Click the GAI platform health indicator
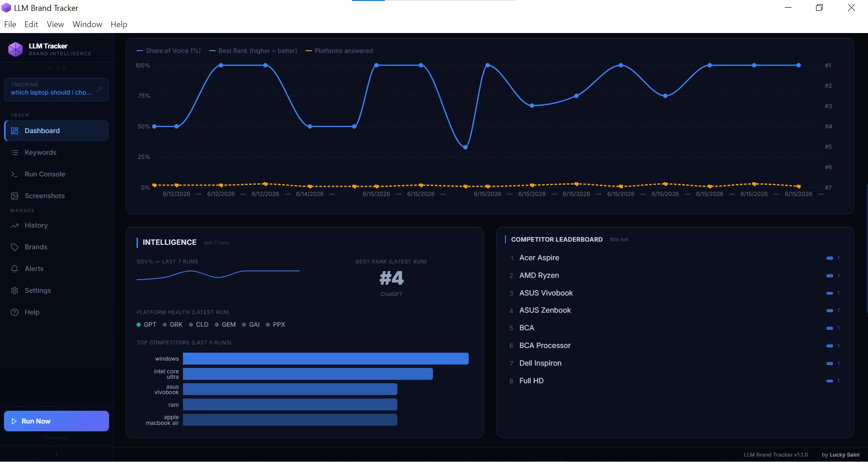868x462 pixels. tap(251, 324)
